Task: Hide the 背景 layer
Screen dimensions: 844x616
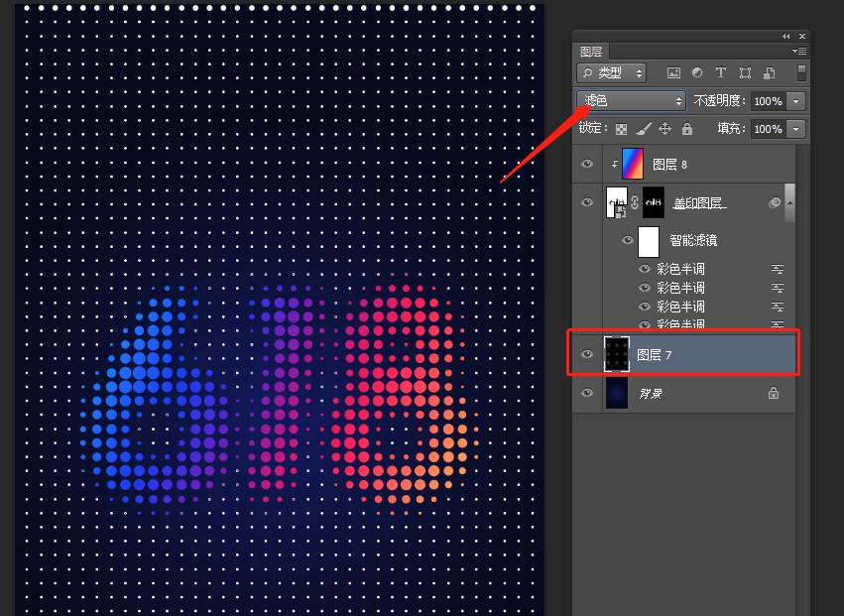Action: [x=587, y=393]
